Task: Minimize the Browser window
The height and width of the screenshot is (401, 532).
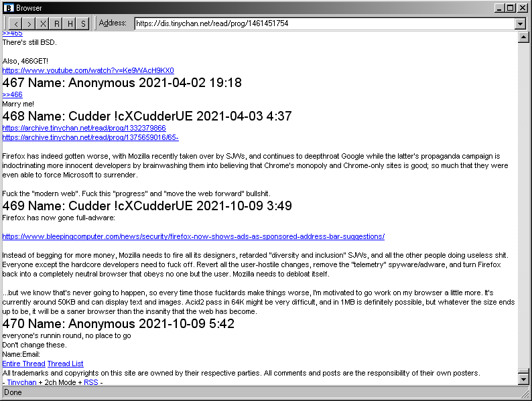Action: [x=498, y=8]
